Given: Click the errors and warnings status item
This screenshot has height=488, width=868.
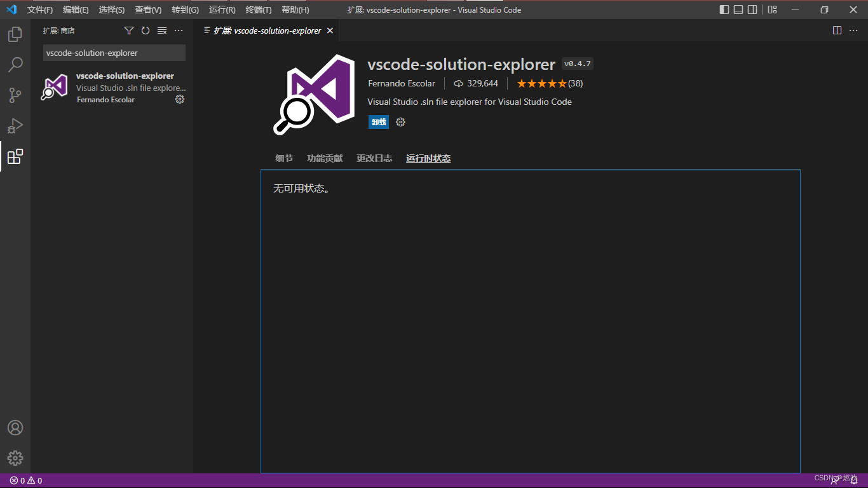Looking at the screenshot, I should [26, 480].
